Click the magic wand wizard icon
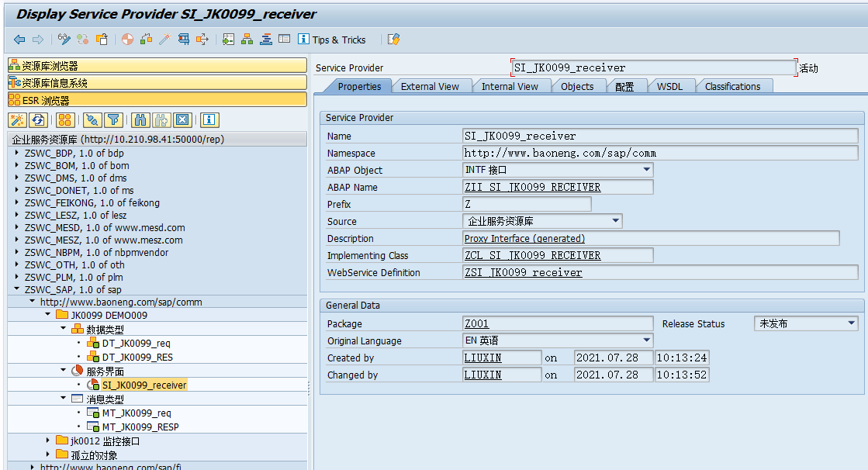Screen dimensions: 868x470 click(x=17, y=120)
